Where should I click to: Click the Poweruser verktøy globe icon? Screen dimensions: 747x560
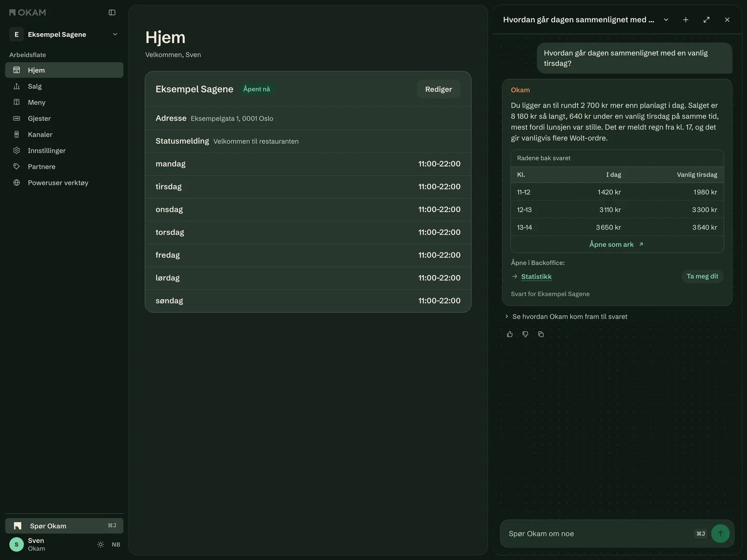pos(17,182)
